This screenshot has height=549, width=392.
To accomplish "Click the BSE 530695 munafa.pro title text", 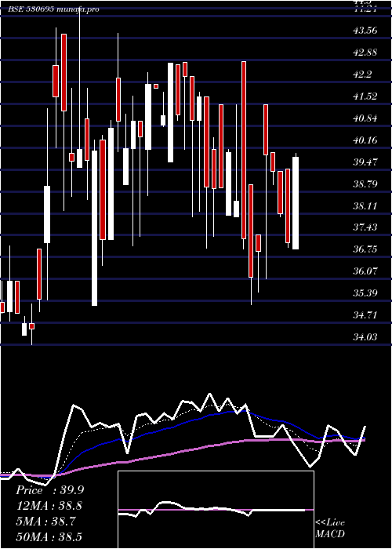I will 53,9.
